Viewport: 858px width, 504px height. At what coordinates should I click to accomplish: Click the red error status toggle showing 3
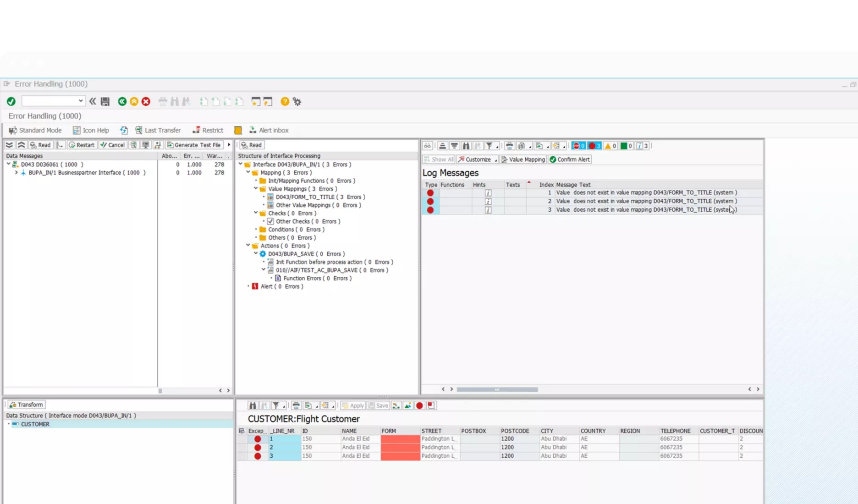tap(594, 145)
